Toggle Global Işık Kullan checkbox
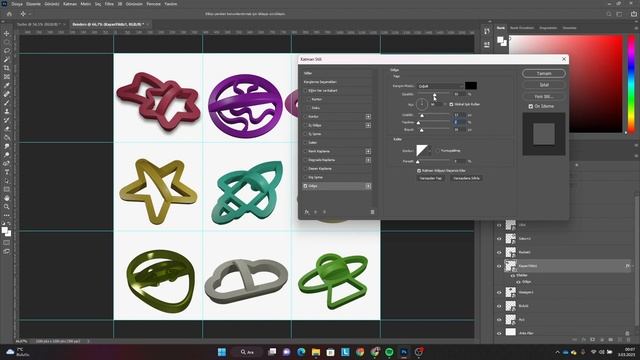This screenshot has height=360, width=640. tap(451, 104)
